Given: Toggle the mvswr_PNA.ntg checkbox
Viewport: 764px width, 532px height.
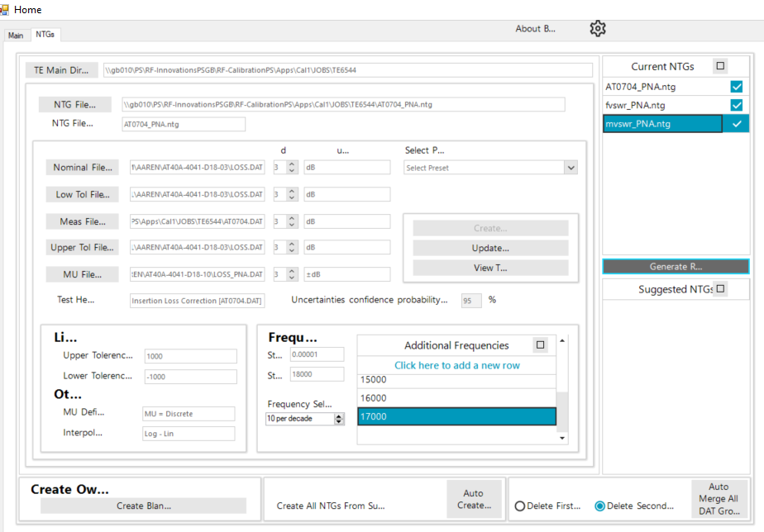Looking at the screenshot, I should coord(736,124).
